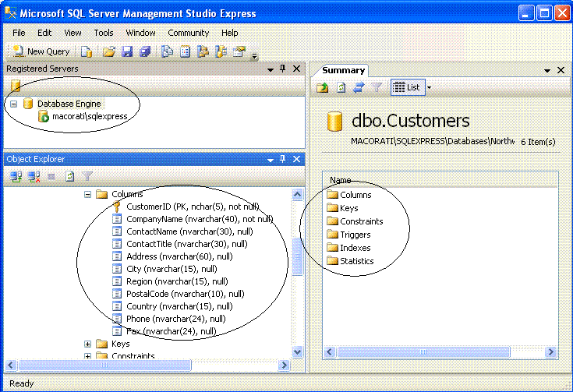Close the Registered Servers panel
This screenshot has width=573, height=392.
click(x=297, y=69)
